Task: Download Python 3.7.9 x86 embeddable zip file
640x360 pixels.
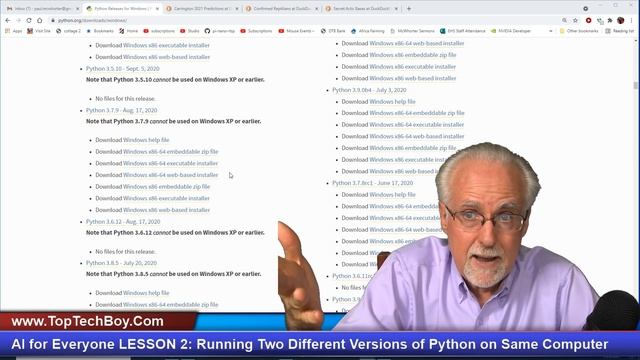Action: (166, 187)
